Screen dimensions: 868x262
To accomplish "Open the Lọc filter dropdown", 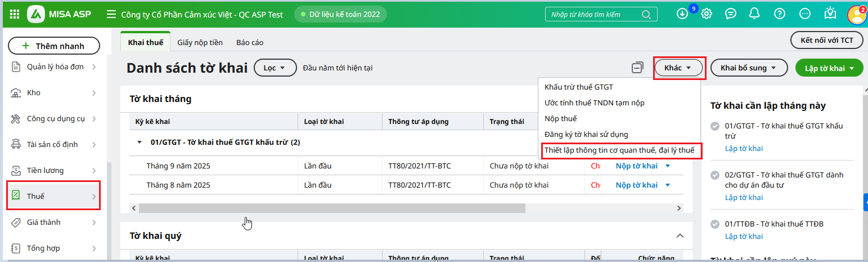I will 275,68.
